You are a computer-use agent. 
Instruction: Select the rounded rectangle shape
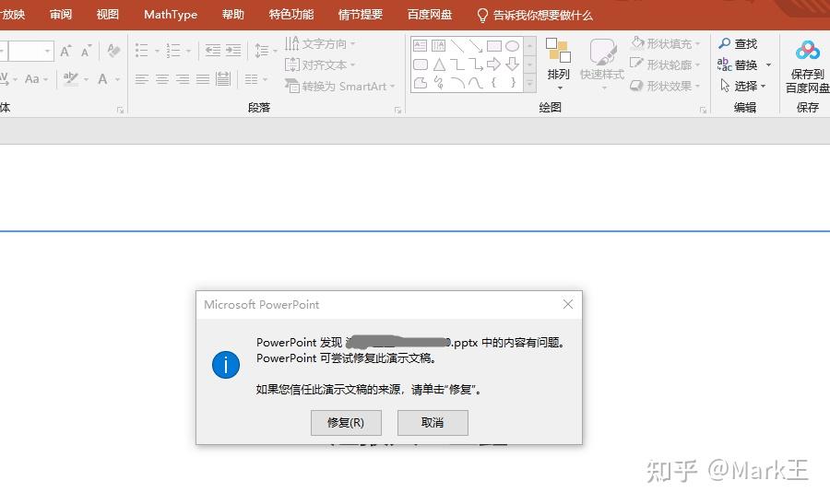click(x=421, y=64)
